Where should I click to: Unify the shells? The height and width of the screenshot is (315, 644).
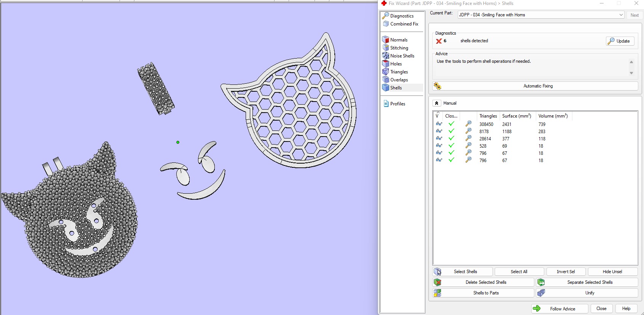(x=587, y=293)
